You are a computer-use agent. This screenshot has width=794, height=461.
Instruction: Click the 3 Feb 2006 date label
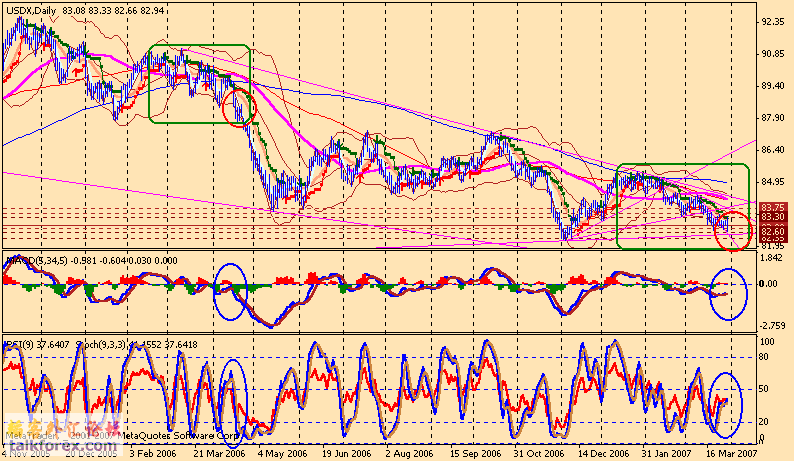click(153, 453)
